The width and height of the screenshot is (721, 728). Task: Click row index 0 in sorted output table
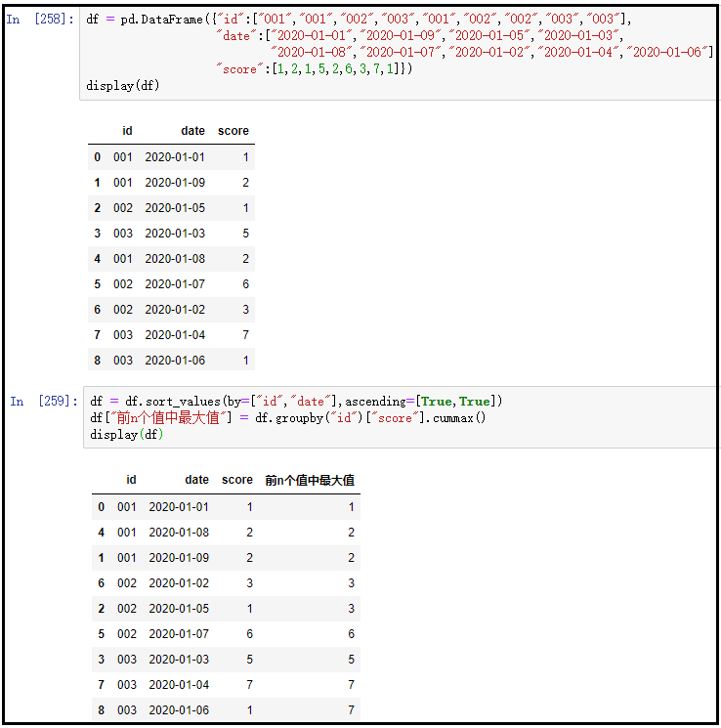pos(102,507)
